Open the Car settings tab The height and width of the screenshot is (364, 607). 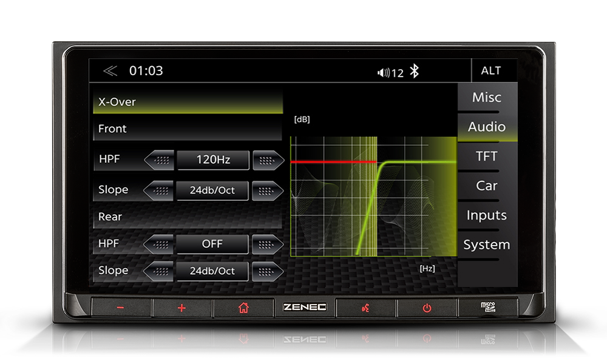click(x=487, y=186)
